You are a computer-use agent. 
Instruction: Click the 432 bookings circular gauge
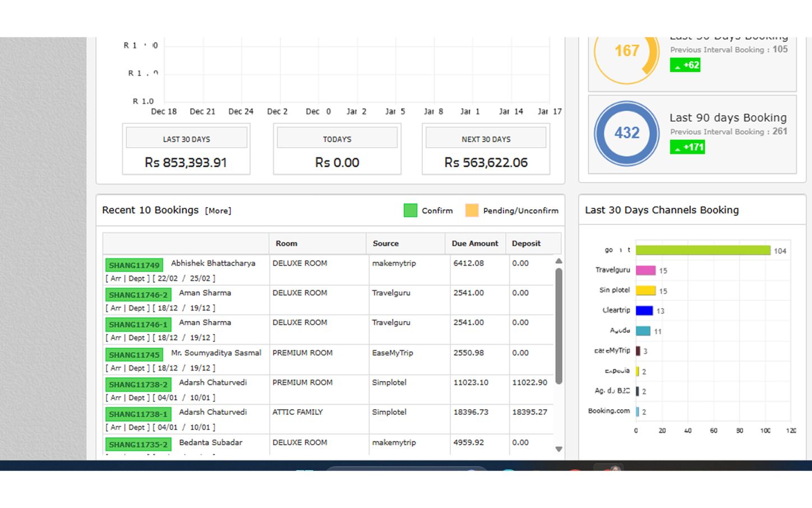(x=626, y=133)
